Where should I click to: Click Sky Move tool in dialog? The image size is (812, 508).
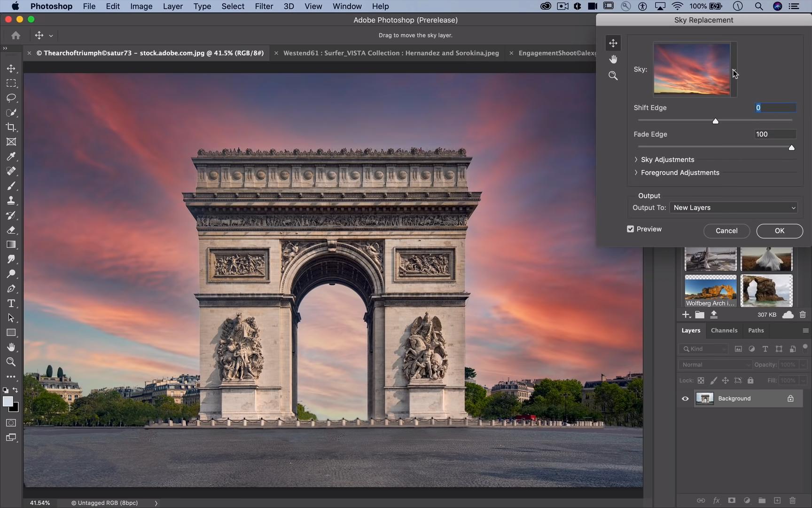pos(613,43)
